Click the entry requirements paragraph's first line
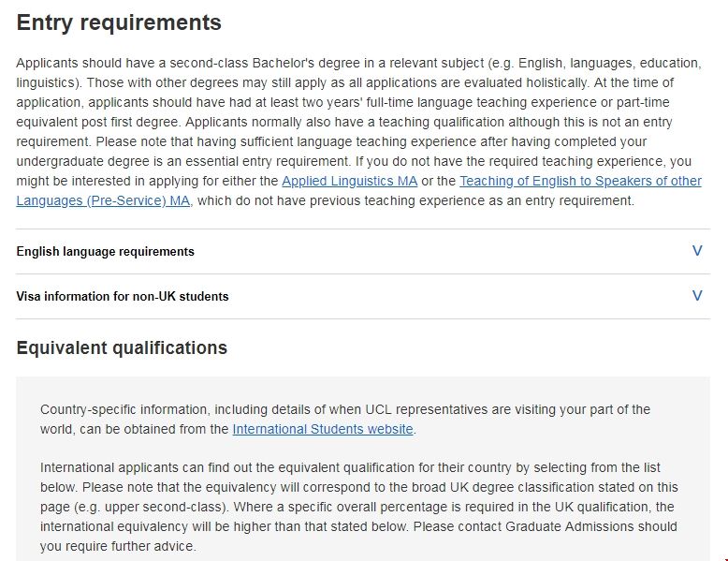The height and width of the screenshot is (561, 728). [357, 63]
